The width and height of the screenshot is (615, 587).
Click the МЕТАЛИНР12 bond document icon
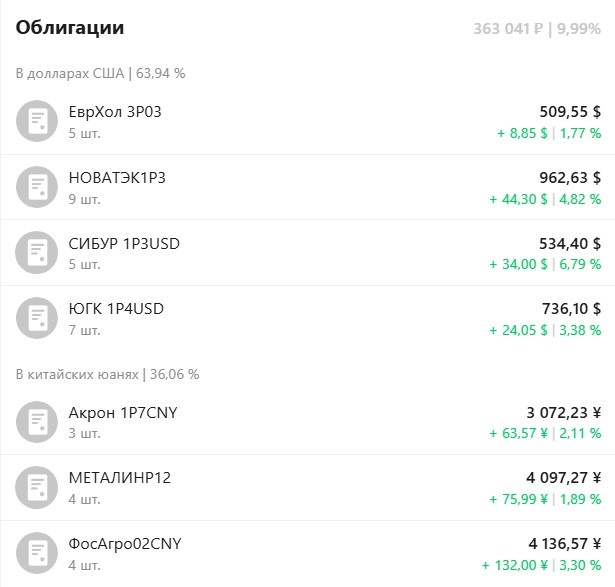[x=37, y=487]
